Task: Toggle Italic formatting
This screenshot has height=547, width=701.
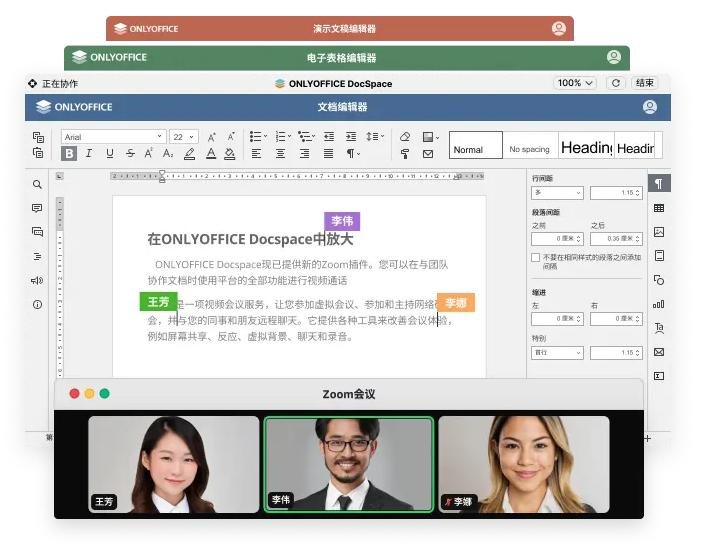Action: 89,154
